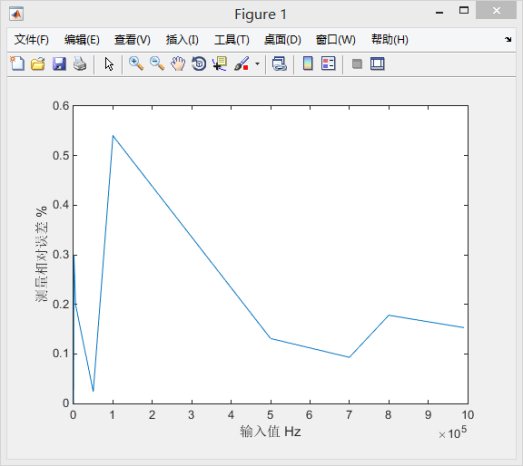Activate the Zoom Out magnifier tool
523x466 pixels.
coord(157,63)
